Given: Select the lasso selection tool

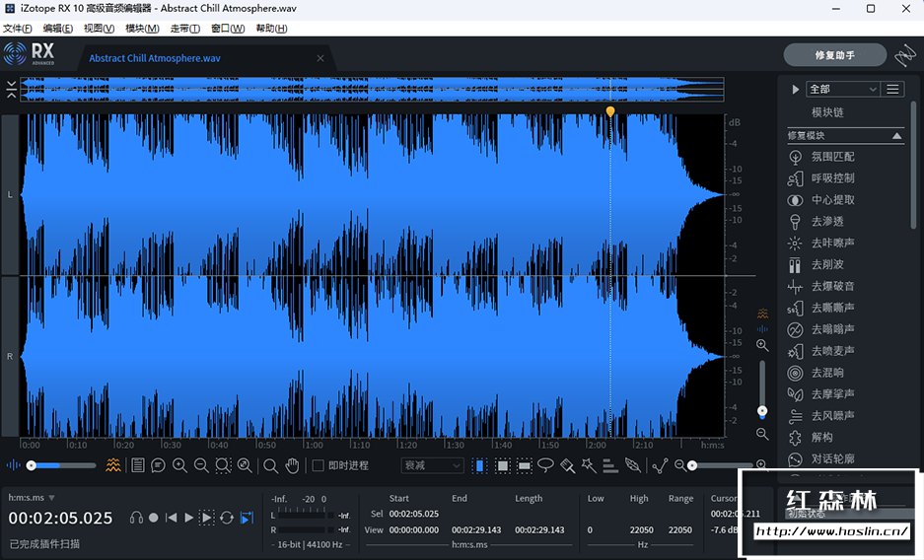Looking at the screenshot, I should point(545,465).
